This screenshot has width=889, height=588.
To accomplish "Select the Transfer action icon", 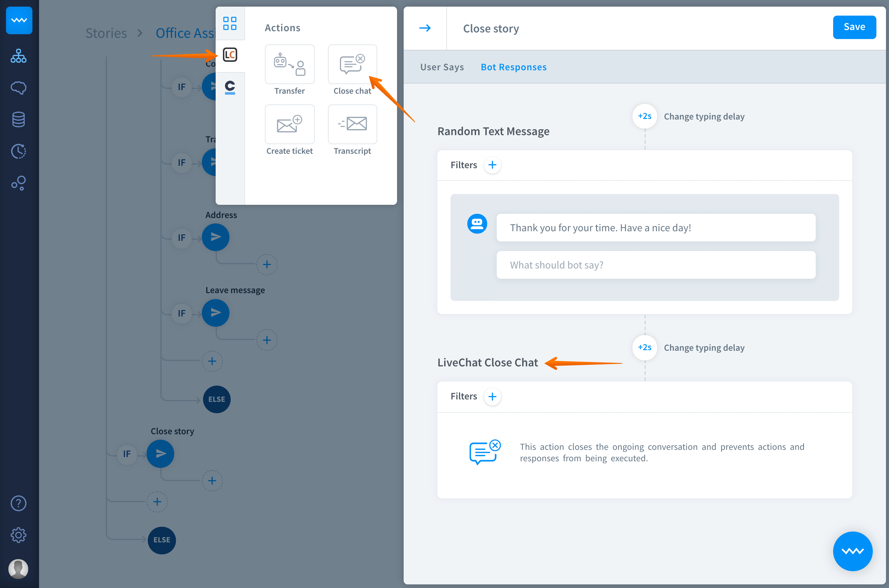I will click(290, 65).
